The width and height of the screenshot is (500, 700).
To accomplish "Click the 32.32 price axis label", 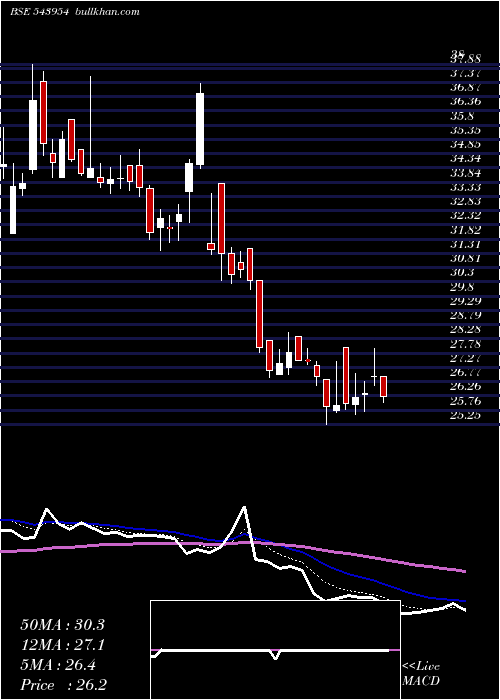I will tap(465, 216).
